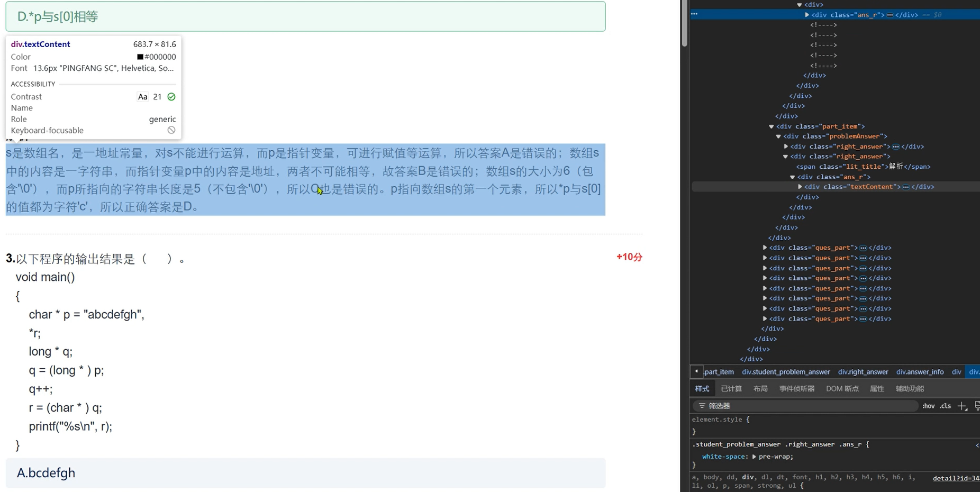Switch to the 已计算 tab
This screenshot has width=980, height=492.
click(731, 388)
